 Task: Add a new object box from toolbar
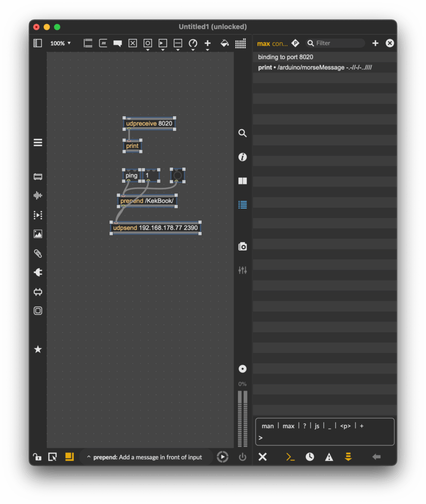click(x=88, y=43)
